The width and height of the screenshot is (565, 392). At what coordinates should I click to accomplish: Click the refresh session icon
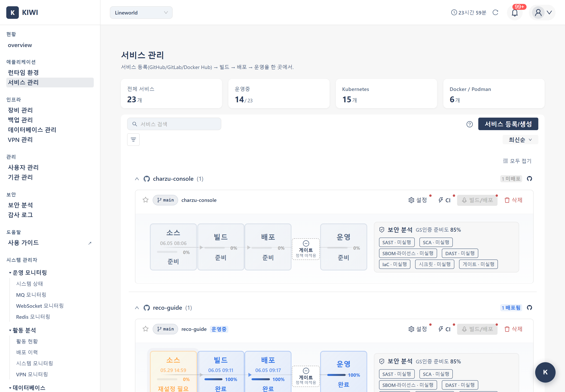495,13
